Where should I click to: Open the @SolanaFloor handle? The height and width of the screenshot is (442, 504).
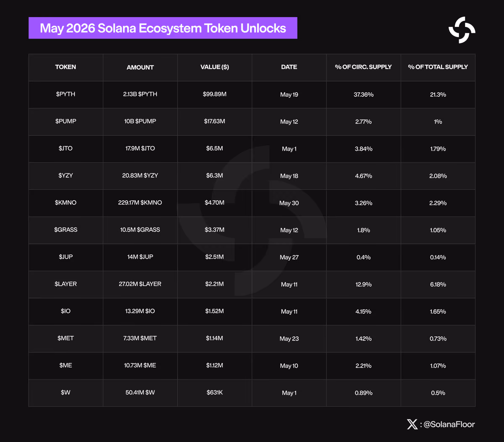[449, 424]
